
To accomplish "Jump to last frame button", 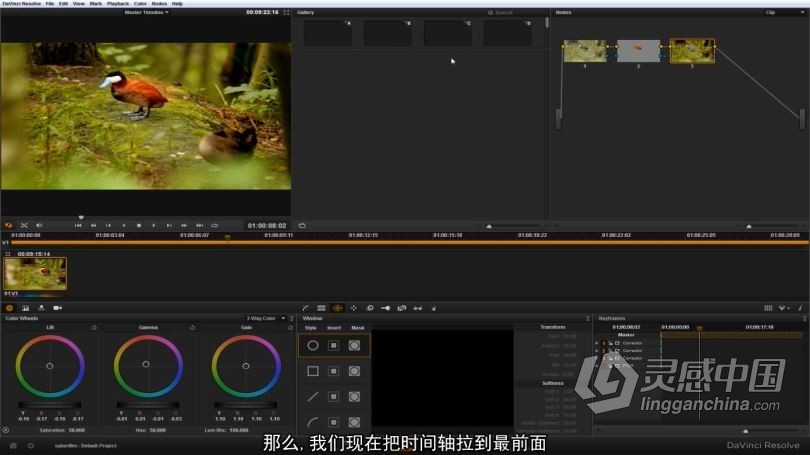I will [x=199, y=226].
